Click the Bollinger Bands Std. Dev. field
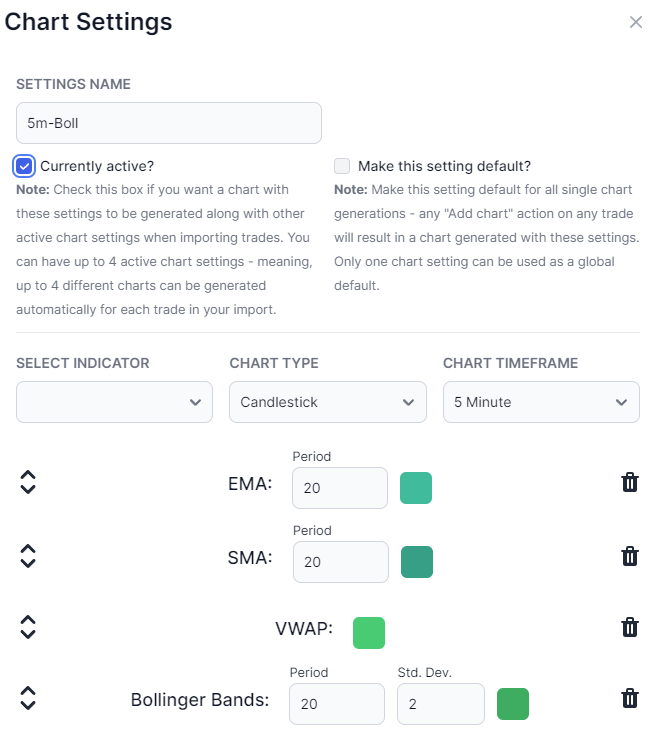 point(441,704)
